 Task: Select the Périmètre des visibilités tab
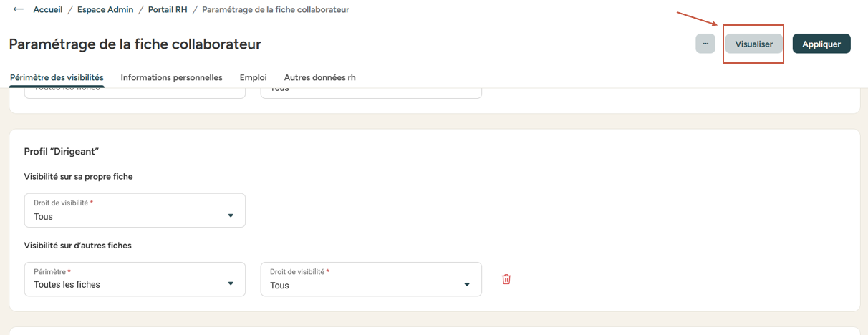pyautogui.click(x=57, y=77)
